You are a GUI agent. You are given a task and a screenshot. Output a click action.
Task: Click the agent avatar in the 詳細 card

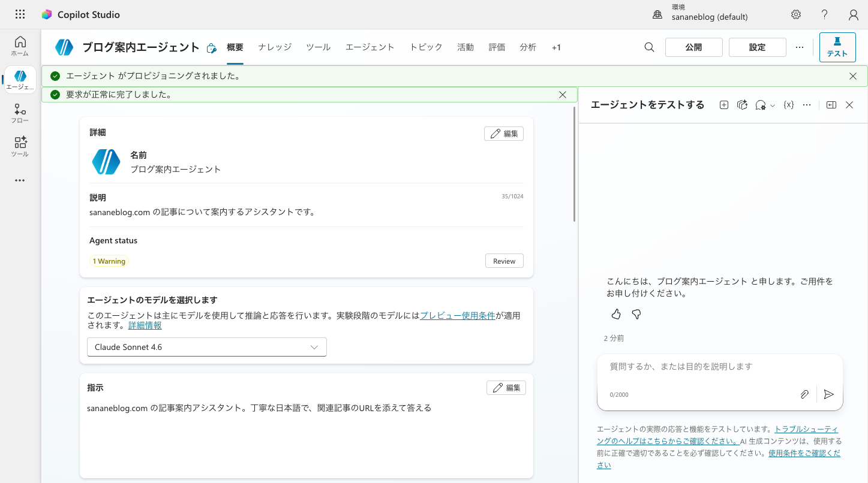[x=106, y=162]
